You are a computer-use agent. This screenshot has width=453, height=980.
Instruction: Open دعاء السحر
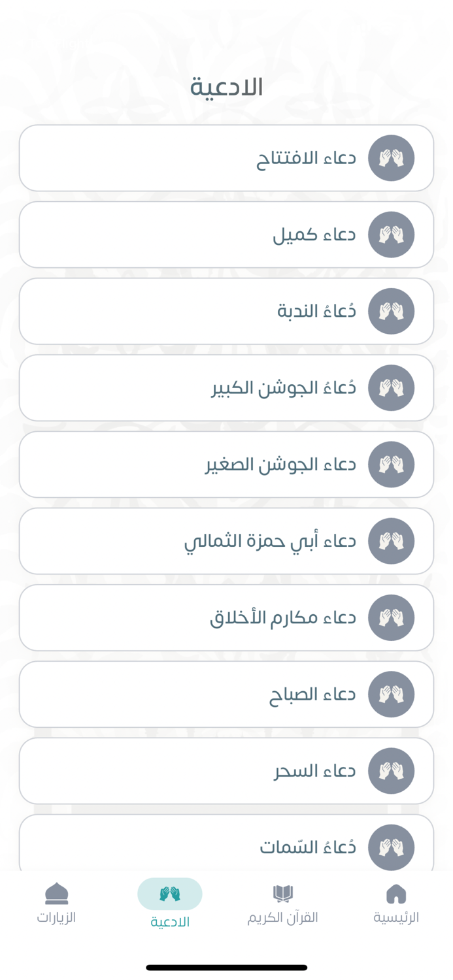[x=226, y=770]
